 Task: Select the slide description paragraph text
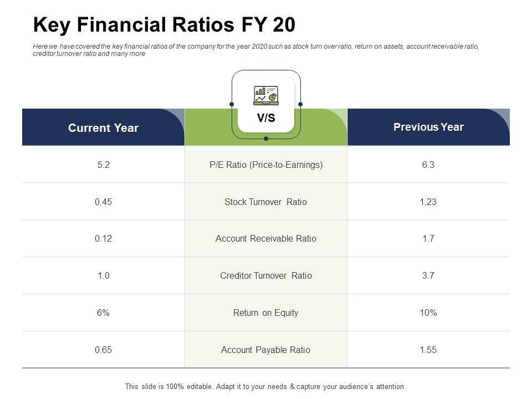coord(256,50)
